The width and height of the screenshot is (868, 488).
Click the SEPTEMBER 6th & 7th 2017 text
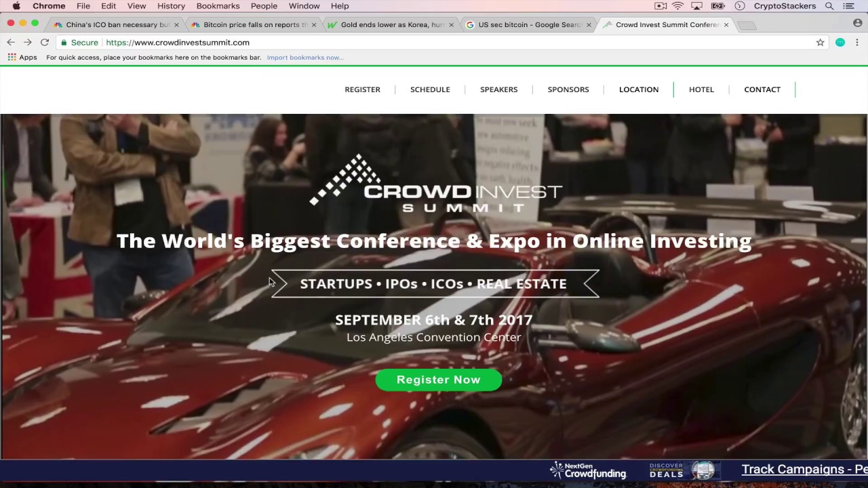coord(434,319)
